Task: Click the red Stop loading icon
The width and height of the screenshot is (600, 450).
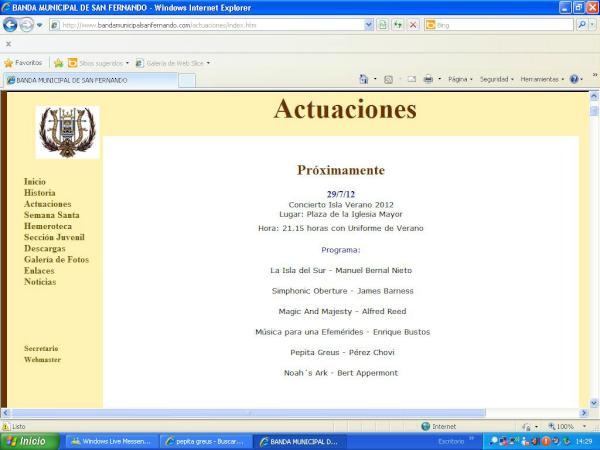Action: point(413,25)
